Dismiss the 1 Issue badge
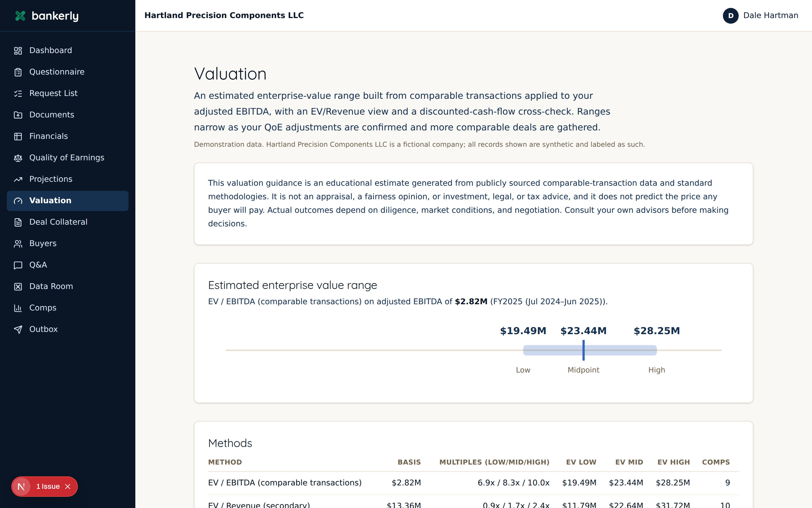The width and height of the screenshot is (812, 508). 68,487
